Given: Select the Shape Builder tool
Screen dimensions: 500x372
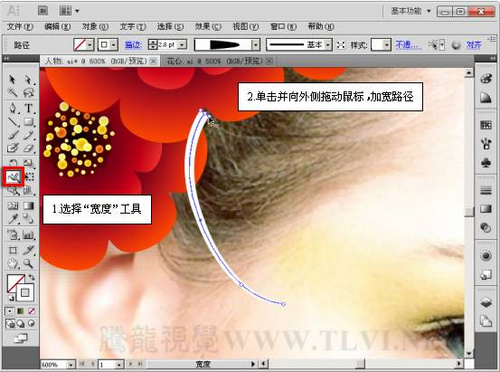Looking at the screenshot, I should (12, 191).
